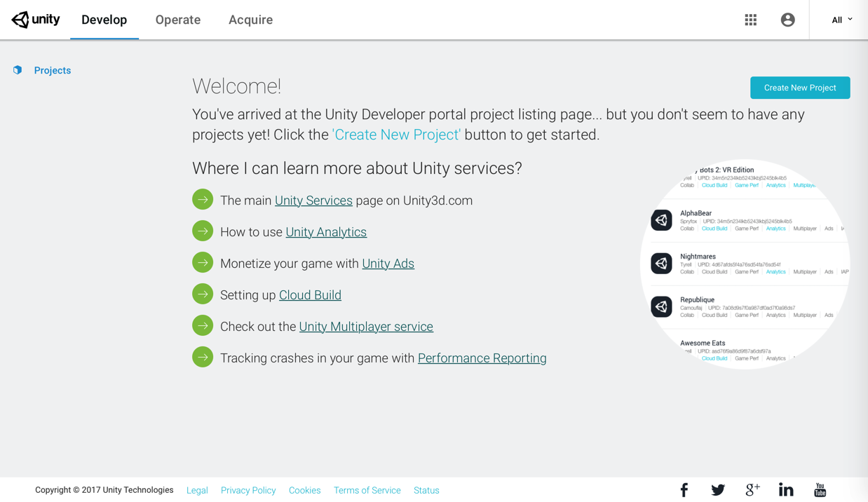The width and height of the screenshot is (868, 502).
Task: Select the Develop tab
Action: click(104, 20)
